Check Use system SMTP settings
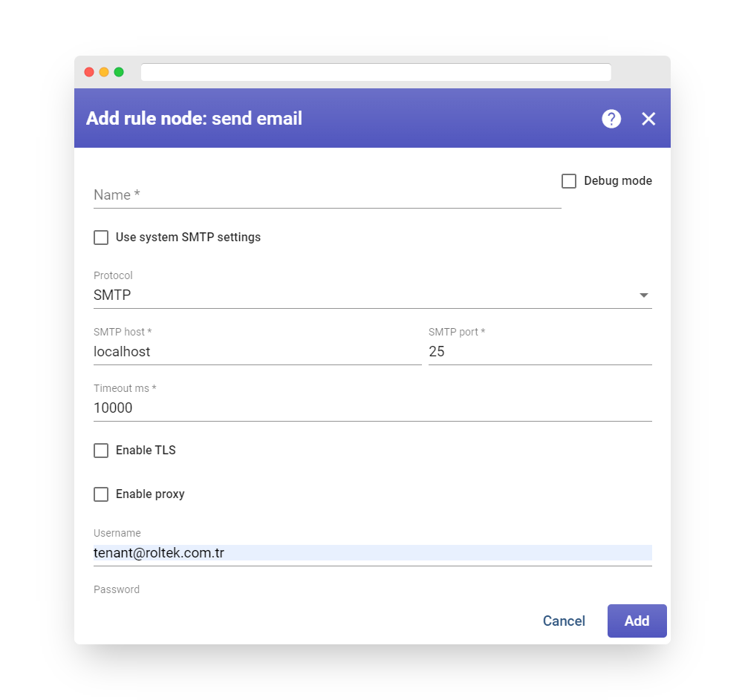Screen dimensions: 745x700 [101, 238]
